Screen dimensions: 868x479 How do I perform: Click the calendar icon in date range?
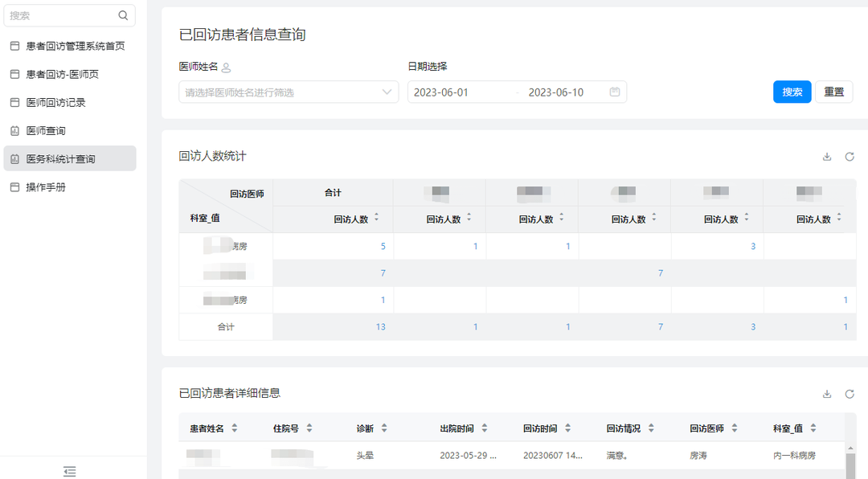[x=615, y=92]
